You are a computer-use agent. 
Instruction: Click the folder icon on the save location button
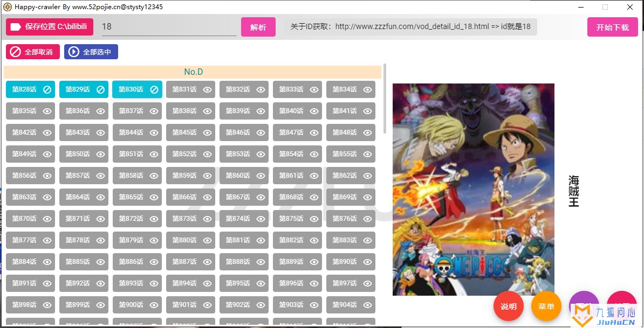coord(16,27)
